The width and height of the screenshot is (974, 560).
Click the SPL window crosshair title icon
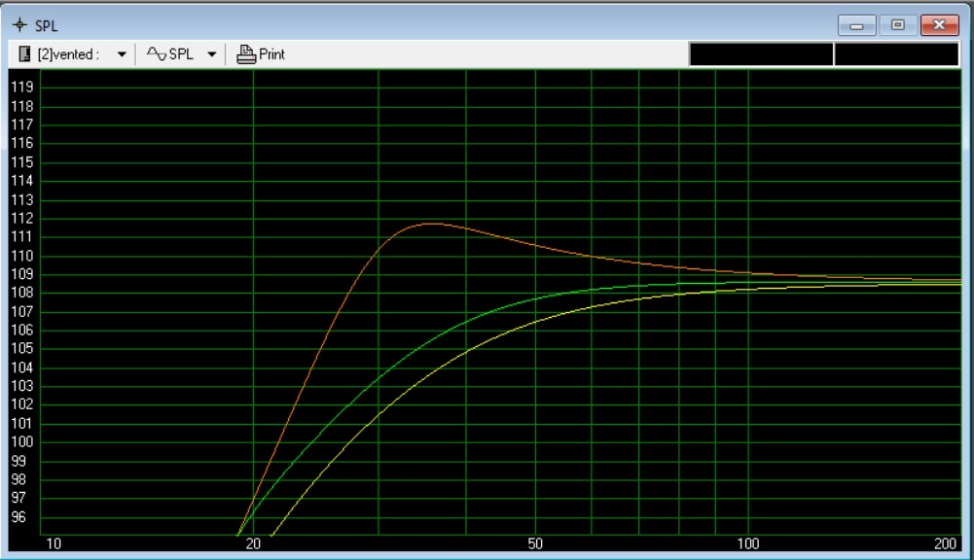[x=18, y=26]
